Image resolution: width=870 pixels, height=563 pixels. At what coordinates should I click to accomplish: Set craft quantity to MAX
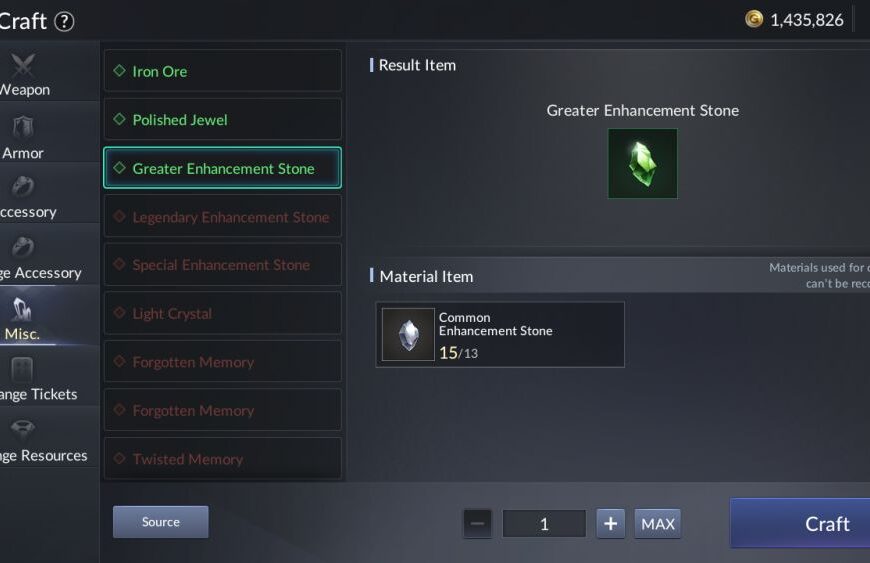[x=657, y=524]
